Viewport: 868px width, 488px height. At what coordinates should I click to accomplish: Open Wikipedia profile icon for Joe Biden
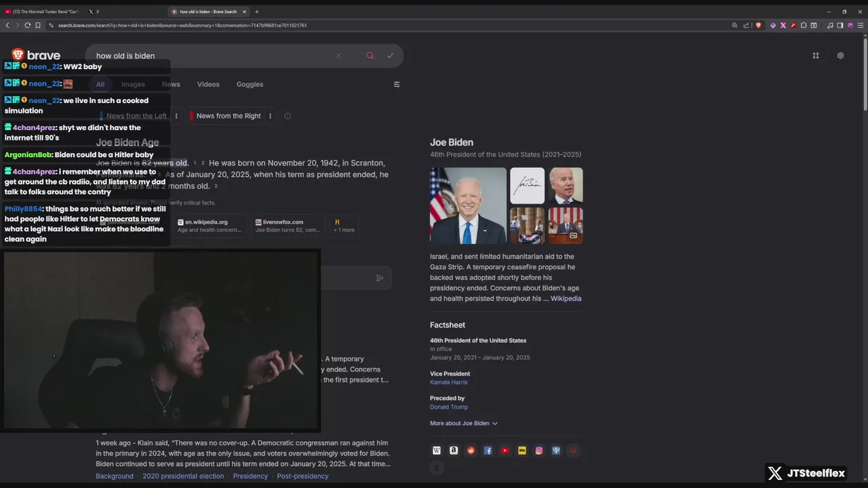coord(437,450)
